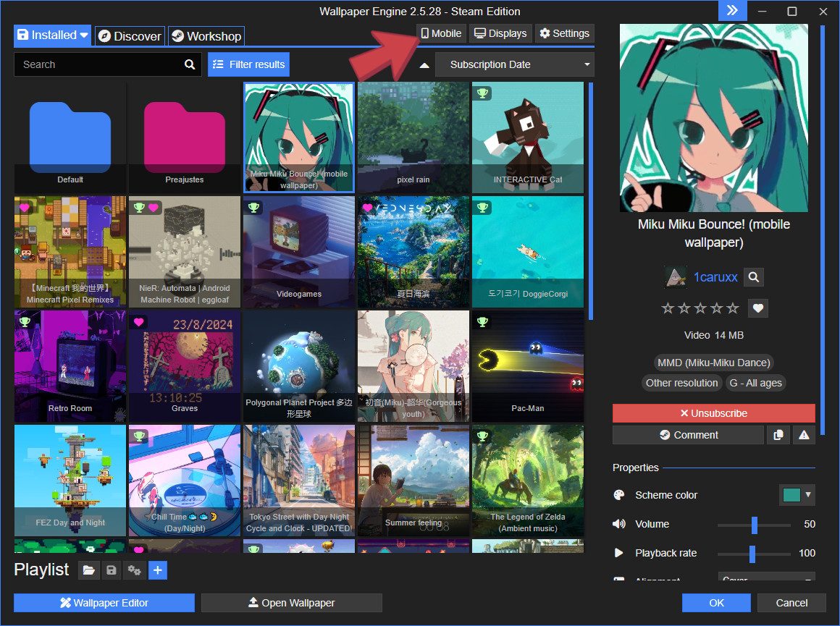Click trophy badge on Videogames wallpaper

254,207
